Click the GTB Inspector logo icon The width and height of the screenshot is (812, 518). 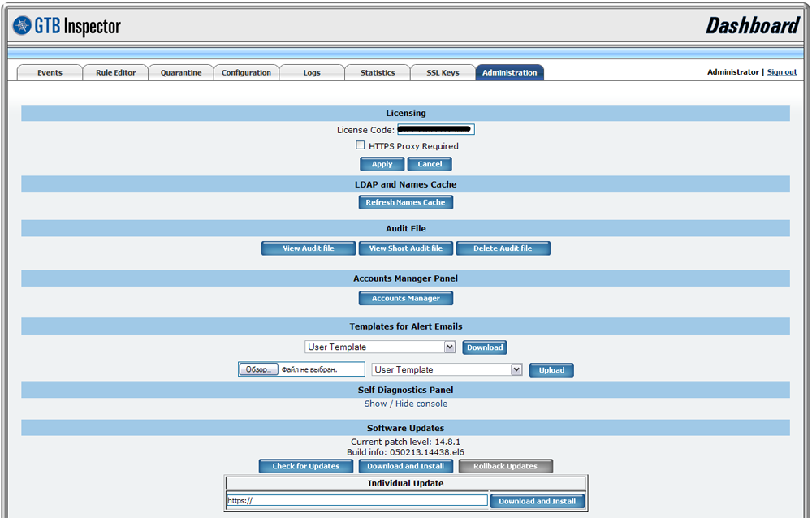pos(22,25)
